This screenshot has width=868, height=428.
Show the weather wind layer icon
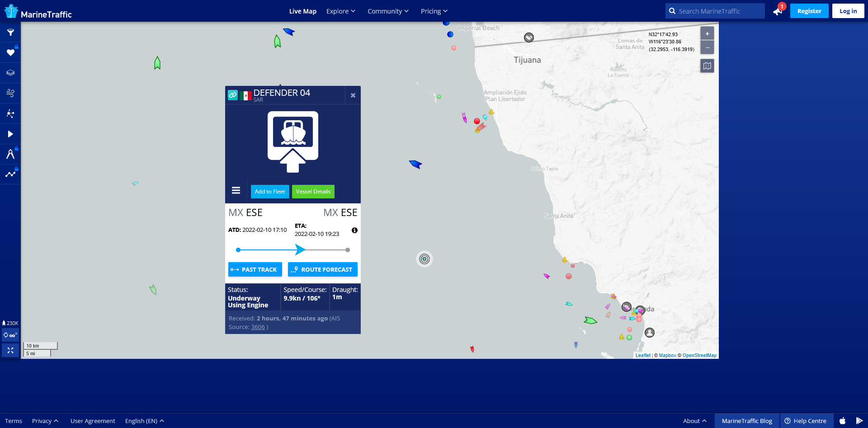pyautogui.click(x=10, y=93)
